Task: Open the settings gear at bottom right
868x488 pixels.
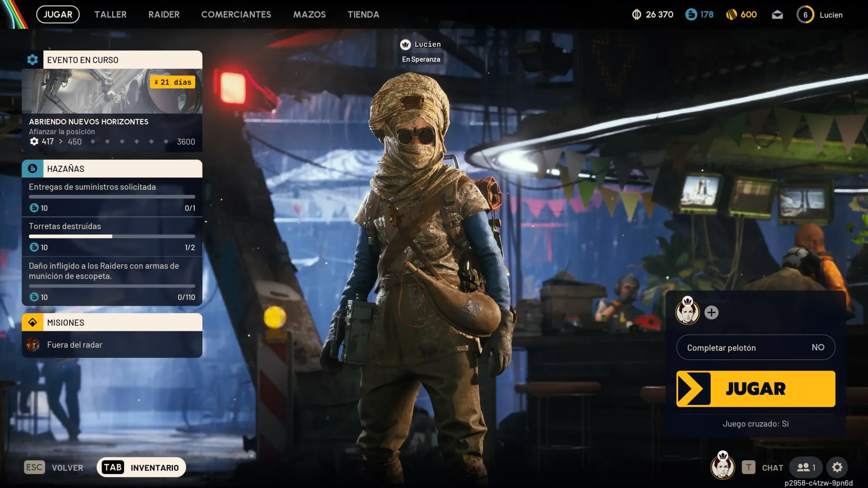Action: [837, 467]
